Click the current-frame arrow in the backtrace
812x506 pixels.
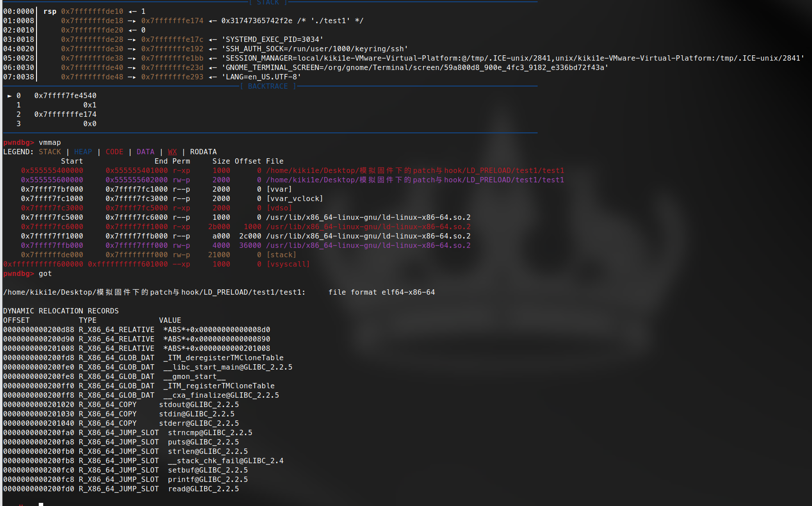pos(9,96)
